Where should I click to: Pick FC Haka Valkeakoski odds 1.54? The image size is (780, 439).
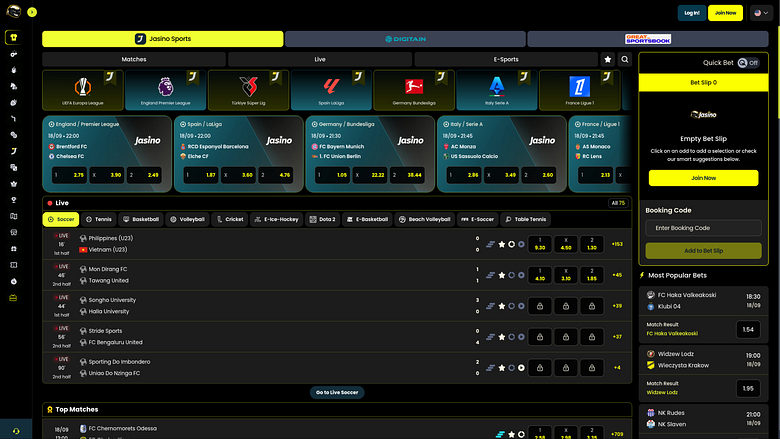748,329
